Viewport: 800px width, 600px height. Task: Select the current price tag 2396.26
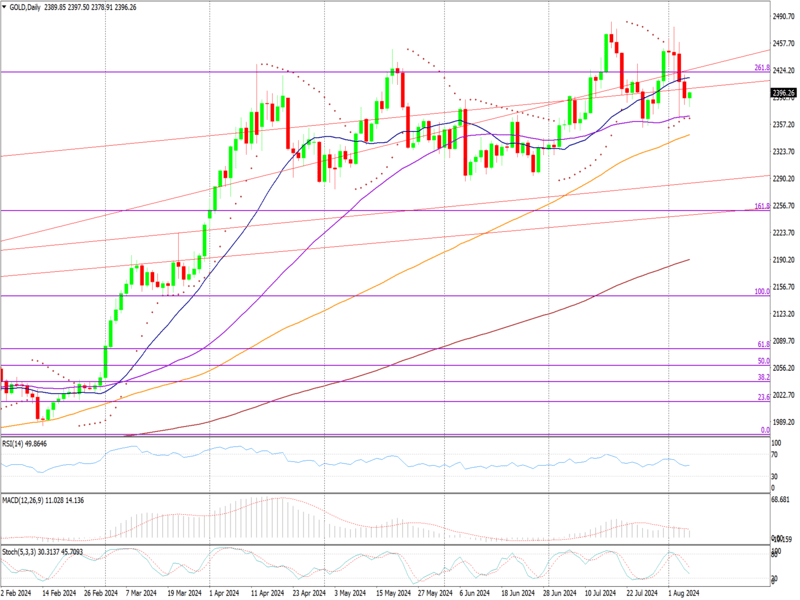pyautogui.click(x=783, y=93)
